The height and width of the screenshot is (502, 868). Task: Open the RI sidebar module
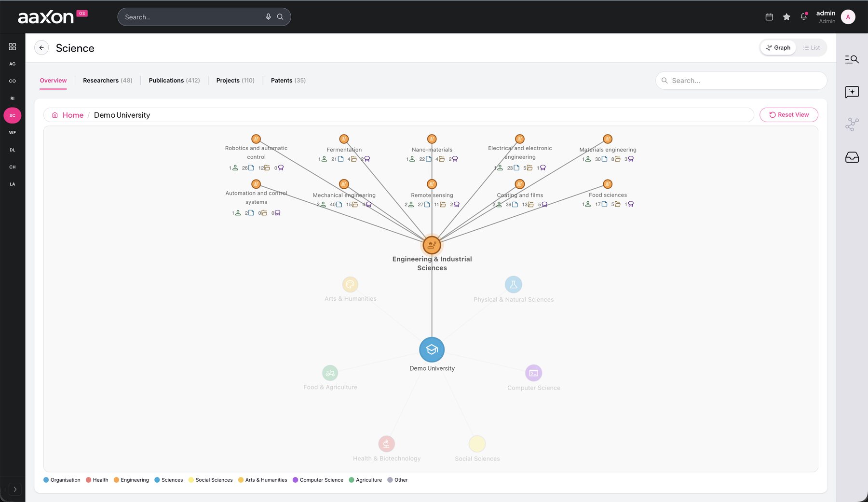point(13,98)
